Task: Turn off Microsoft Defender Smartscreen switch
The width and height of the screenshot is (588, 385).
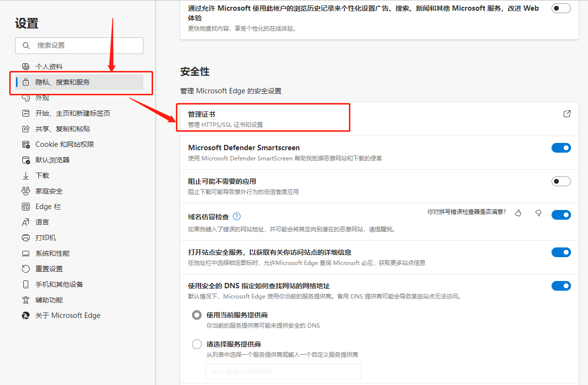Action: coord(561,148)
